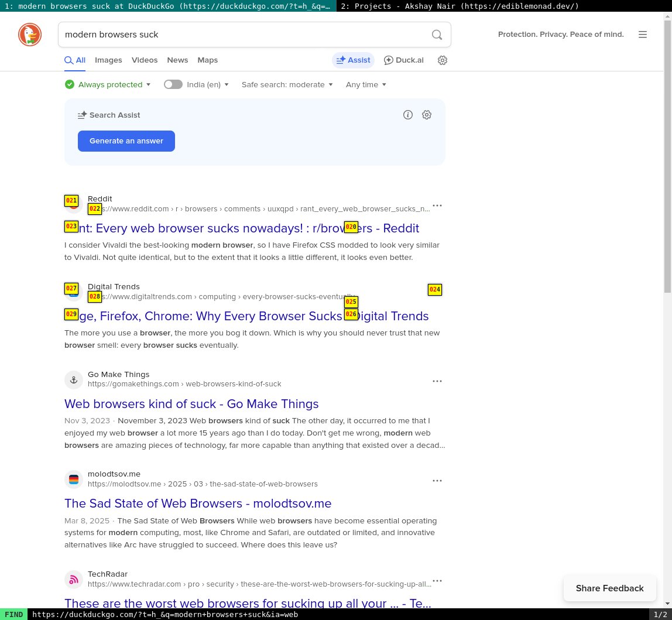Click Share Feedback button
The height and width of the screenshot is (620, 672).
[x=609, y=588]
